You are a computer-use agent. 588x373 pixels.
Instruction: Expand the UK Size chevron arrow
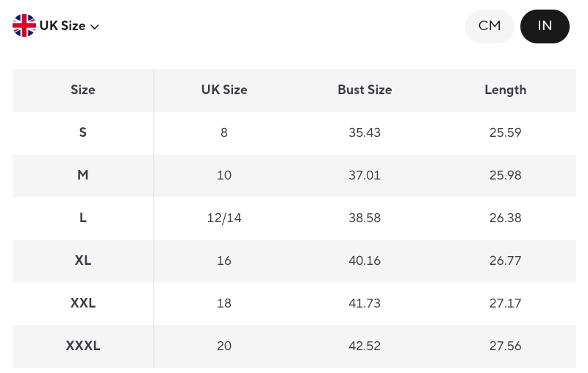click(x=95, y=27)
